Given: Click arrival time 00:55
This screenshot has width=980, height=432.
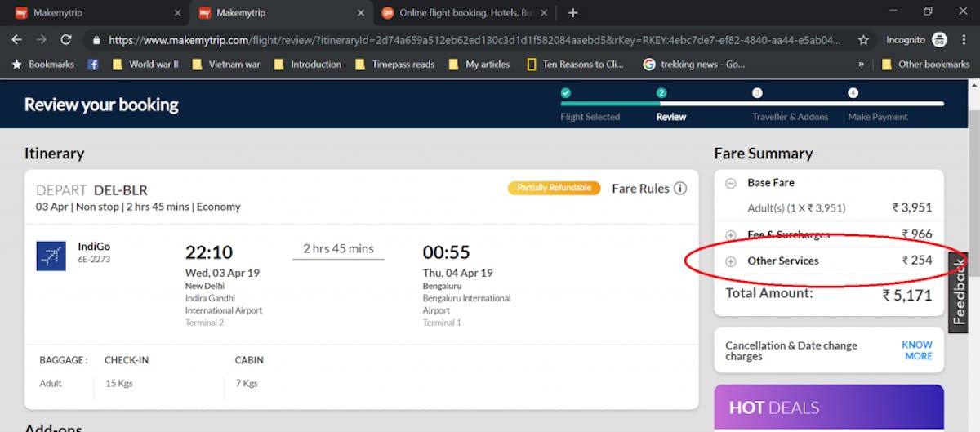Looking at the screenshot, I should 447,252.
